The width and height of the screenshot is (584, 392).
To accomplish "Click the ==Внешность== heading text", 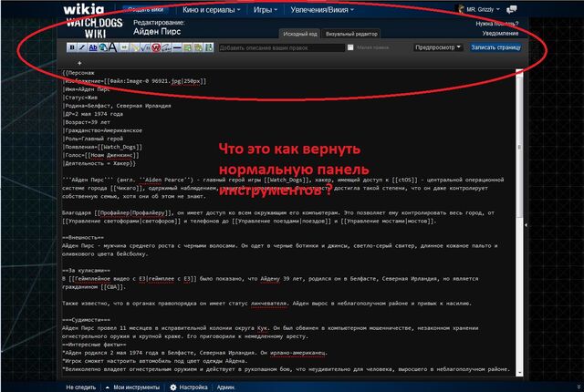I will pyautogui.click(x=83, y=237).
